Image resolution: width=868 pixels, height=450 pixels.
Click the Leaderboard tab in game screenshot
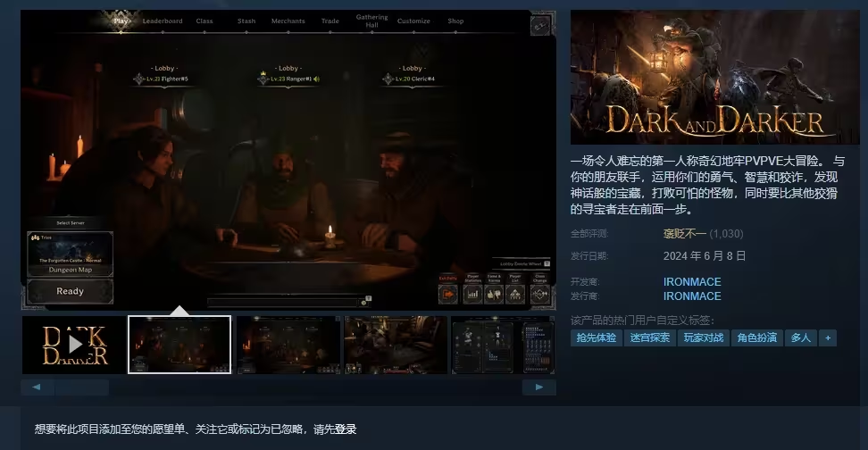click(x=163, y=21)
